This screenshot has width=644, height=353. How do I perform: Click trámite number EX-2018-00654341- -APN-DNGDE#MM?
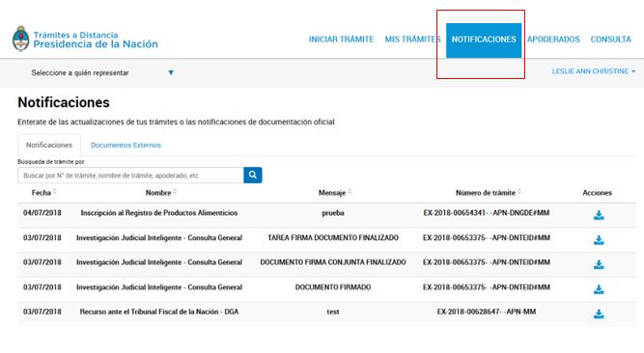(x=487, y=212)
